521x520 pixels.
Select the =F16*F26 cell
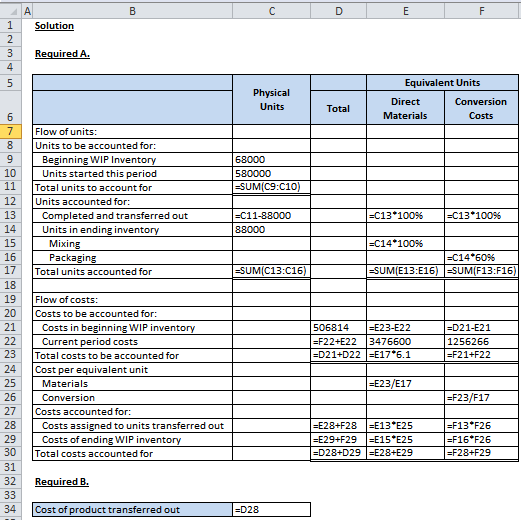[481, 440]
